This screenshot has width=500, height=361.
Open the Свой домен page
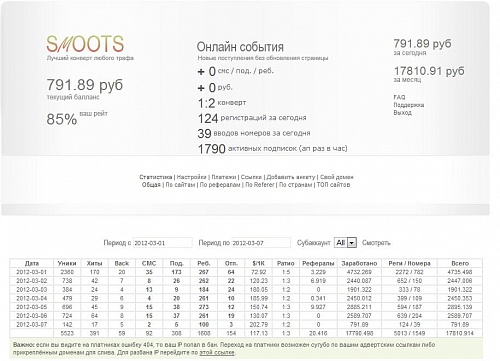pos(337,177)
